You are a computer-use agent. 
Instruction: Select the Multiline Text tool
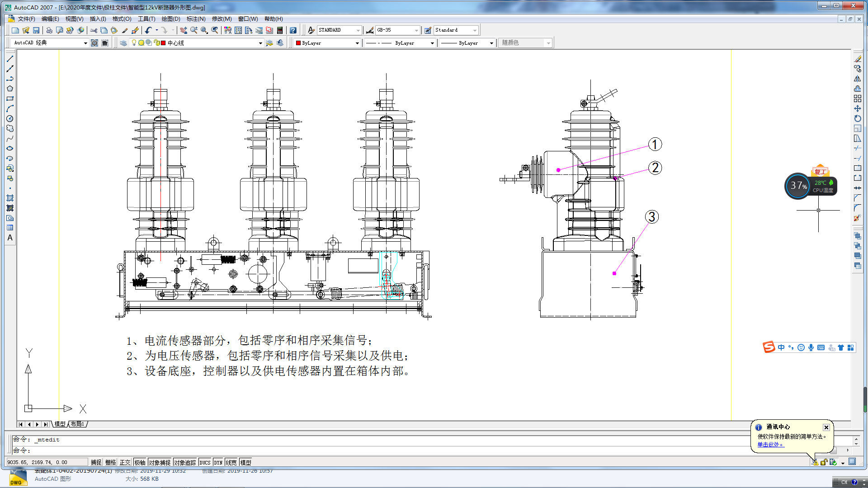pos(10,238)
